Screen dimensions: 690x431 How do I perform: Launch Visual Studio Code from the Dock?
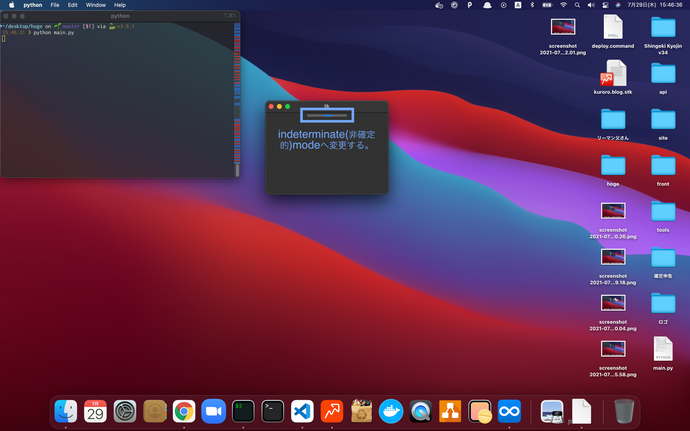[302, 411]
